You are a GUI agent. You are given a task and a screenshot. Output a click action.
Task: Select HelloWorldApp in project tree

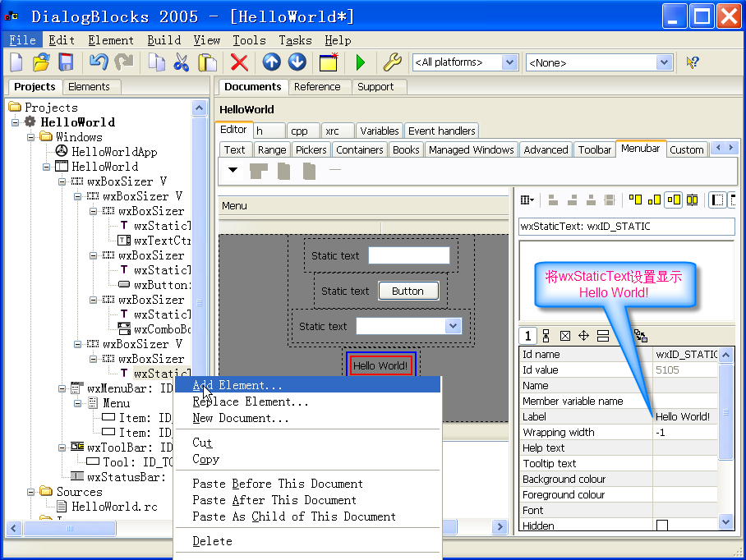click(114, 152)
